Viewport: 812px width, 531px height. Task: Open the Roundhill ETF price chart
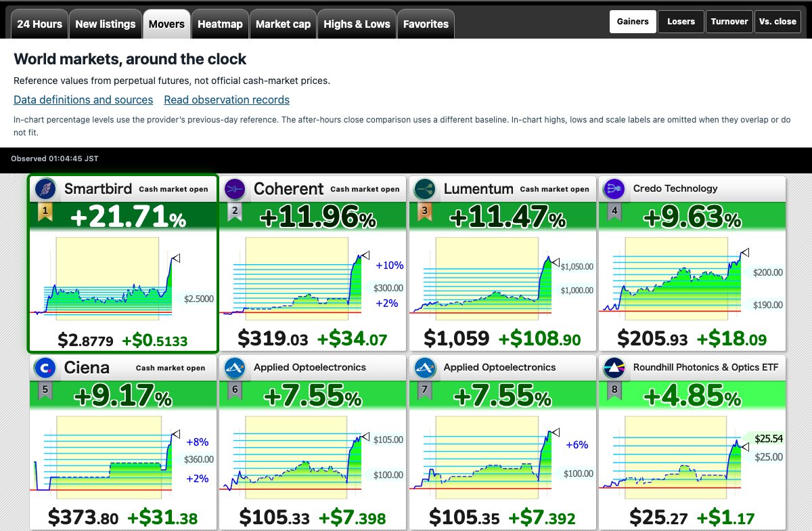(x=692, y=456)
